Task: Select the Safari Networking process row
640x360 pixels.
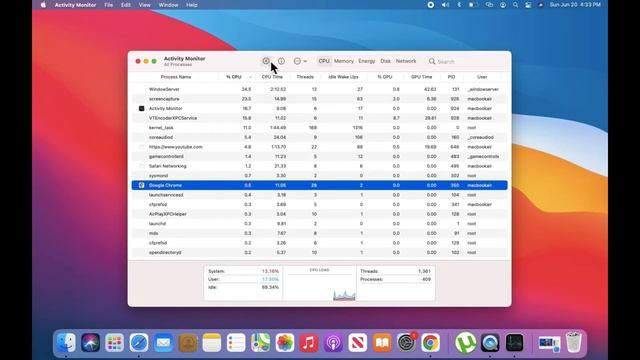Action: (x=320, y=166)
